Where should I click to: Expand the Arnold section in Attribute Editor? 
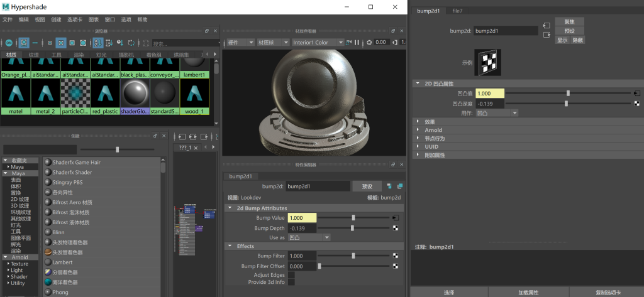point(418,130)
